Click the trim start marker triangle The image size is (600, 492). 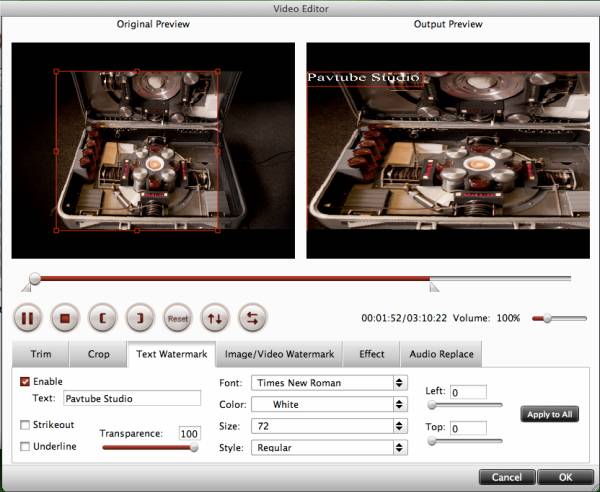[26, 287]
